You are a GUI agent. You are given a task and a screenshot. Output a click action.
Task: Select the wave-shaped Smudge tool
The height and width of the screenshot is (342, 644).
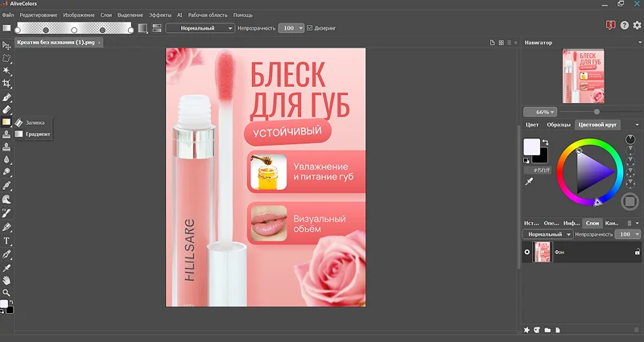coord(6,200)
